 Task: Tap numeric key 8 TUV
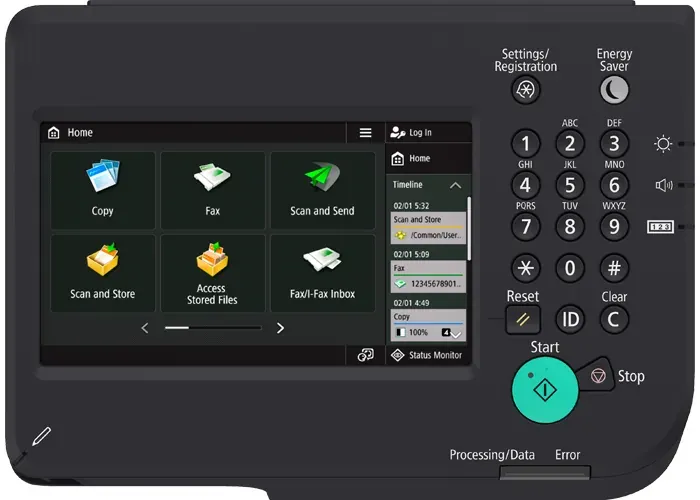(570, 227)
